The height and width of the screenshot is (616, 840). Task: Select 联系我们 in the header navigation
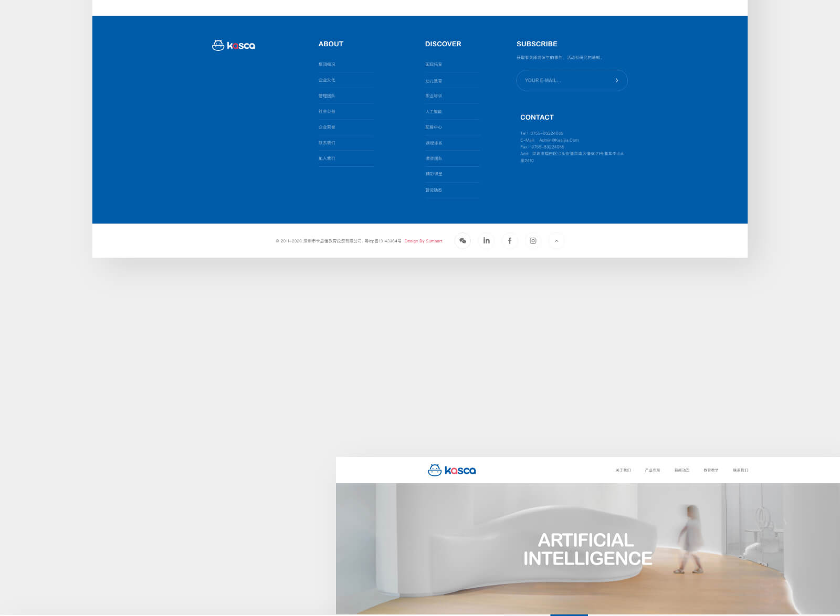tap(740, 470)
